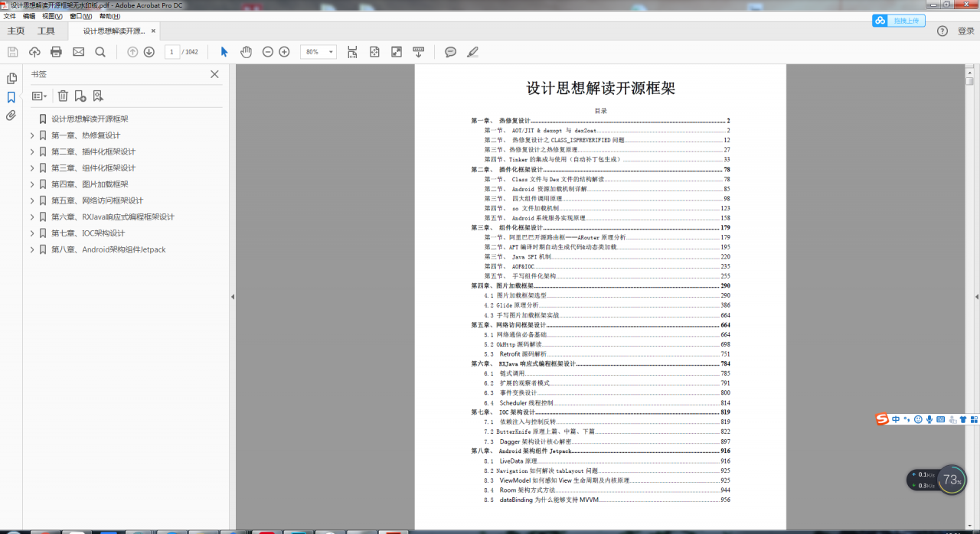Expand the 第一章、热修复设计 bookmark
980x534 pixels.
click(x=32, y=135)
